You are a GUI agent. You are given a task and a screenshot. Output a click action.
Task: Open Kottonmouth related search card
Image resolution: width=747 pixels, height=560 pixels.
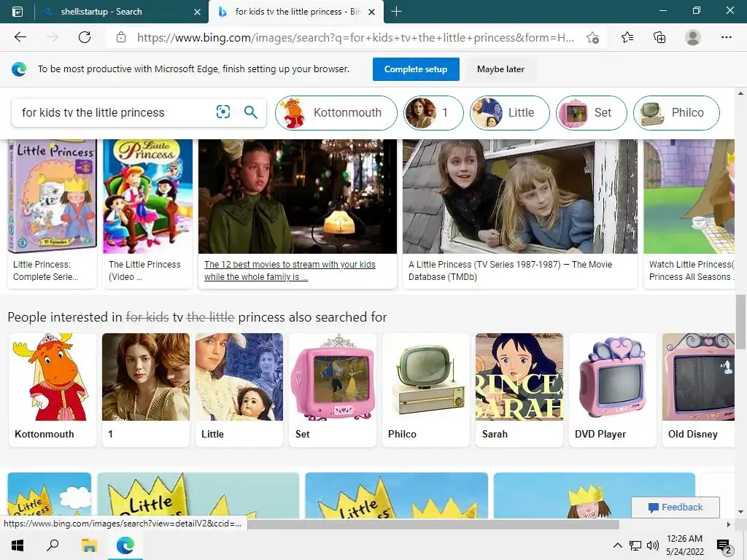point(53,389)
